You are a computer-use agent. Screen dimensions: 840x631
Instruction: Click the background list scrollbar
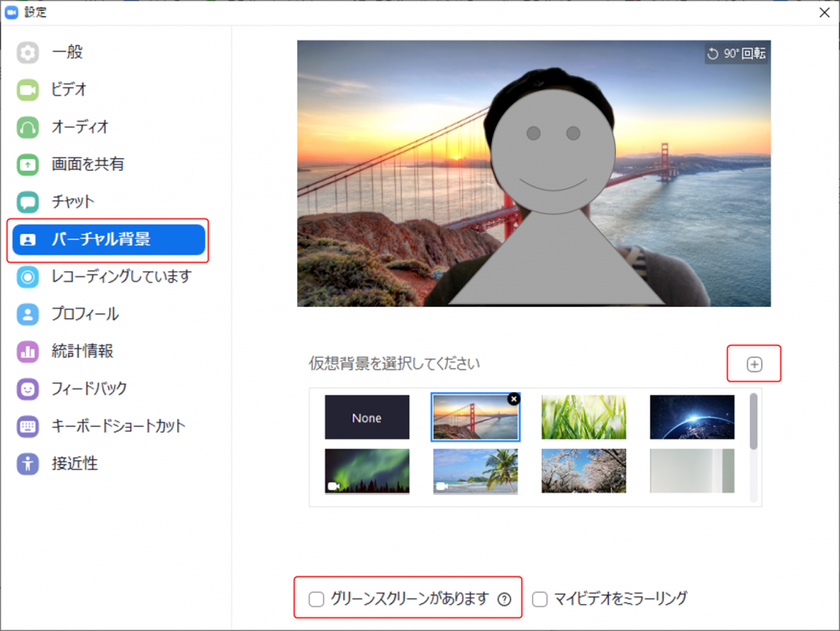point(753,421)
